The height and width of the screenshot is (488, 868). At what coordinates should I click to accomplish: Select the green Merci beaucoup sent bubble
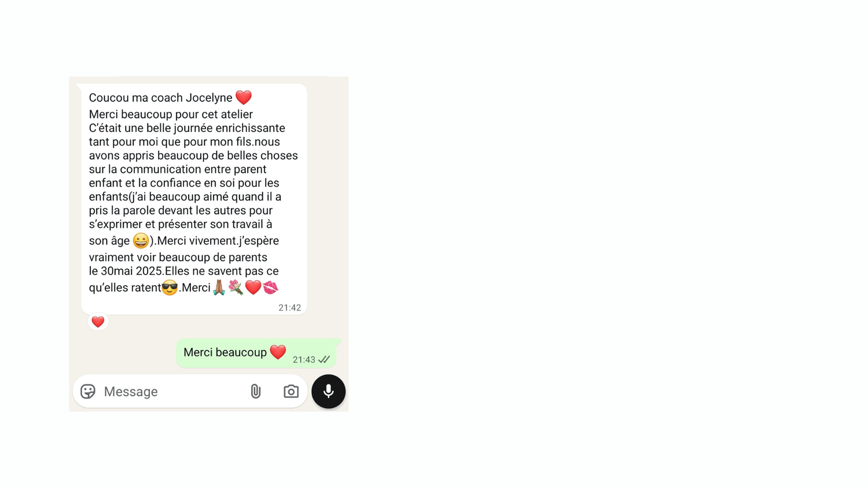tap(256, 353)
